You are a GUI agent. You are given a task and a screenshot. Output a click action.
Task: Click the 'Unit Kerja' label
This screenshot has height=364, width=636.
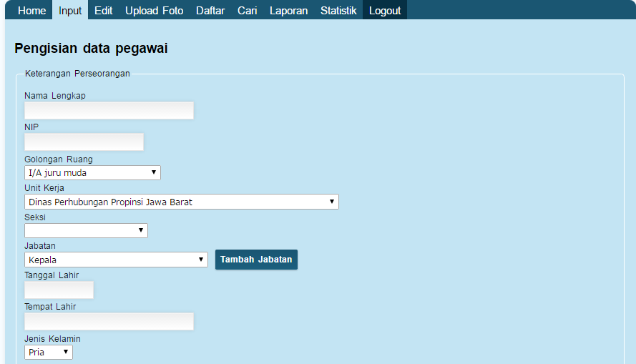44,188
